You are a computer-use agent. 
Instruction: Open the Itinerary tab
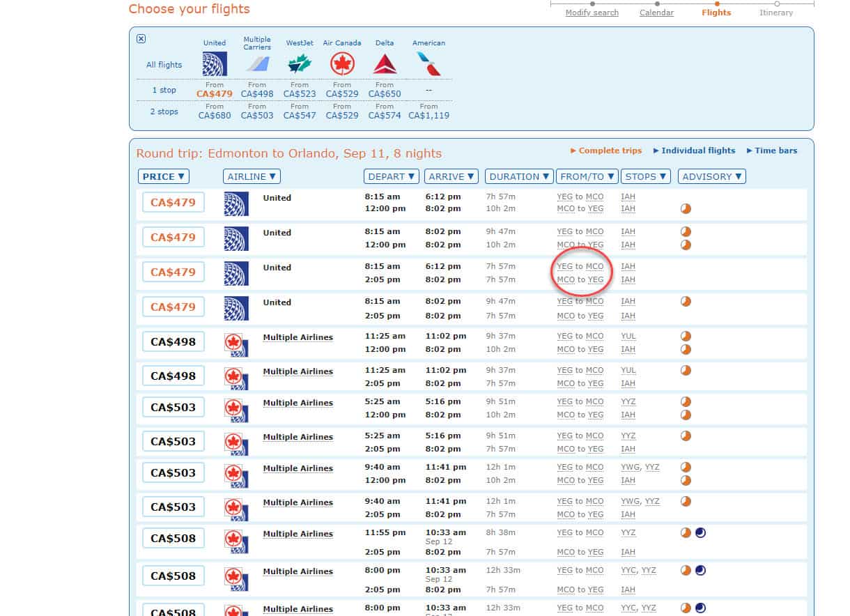point(775,13)
